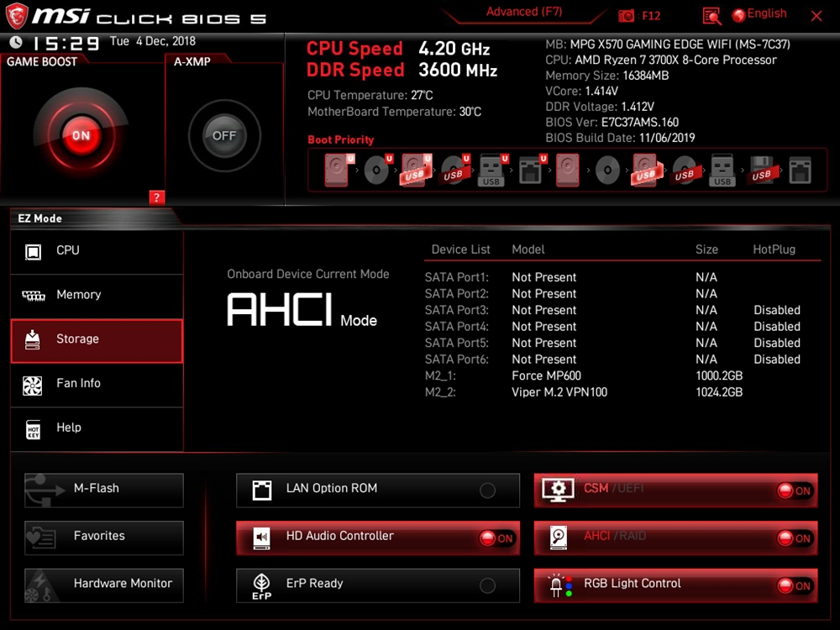Image resolution: width=840 pixels, height=630 pixels.
Task: Open Hardware Monitor
Action: tap(104, 585)
